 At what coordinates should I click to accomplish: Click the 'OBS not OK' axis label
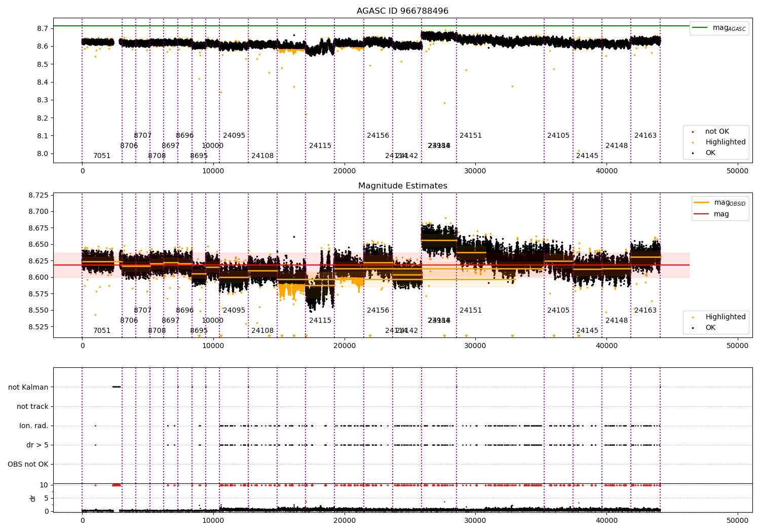[28, 464]
